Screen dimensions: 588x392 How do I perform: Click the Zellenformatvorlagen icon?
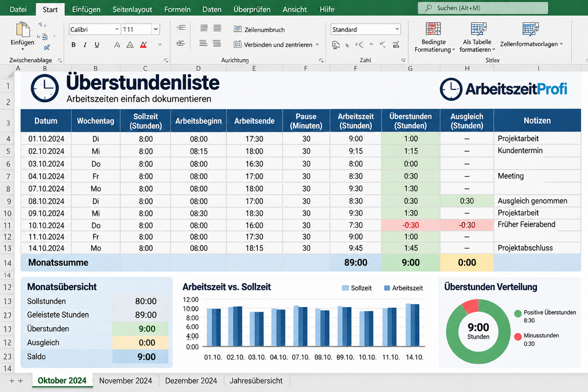pyautogui.click(x=530, y=29)
